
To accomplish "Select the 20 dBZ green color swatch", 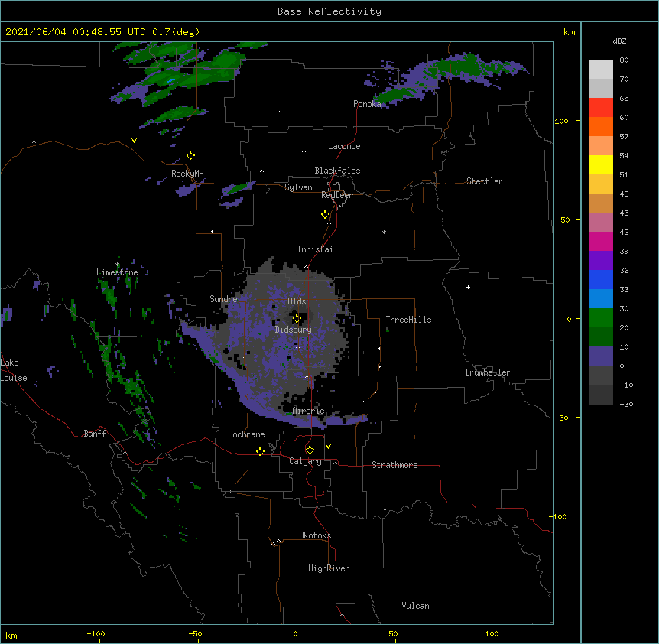I will point(601,337).
